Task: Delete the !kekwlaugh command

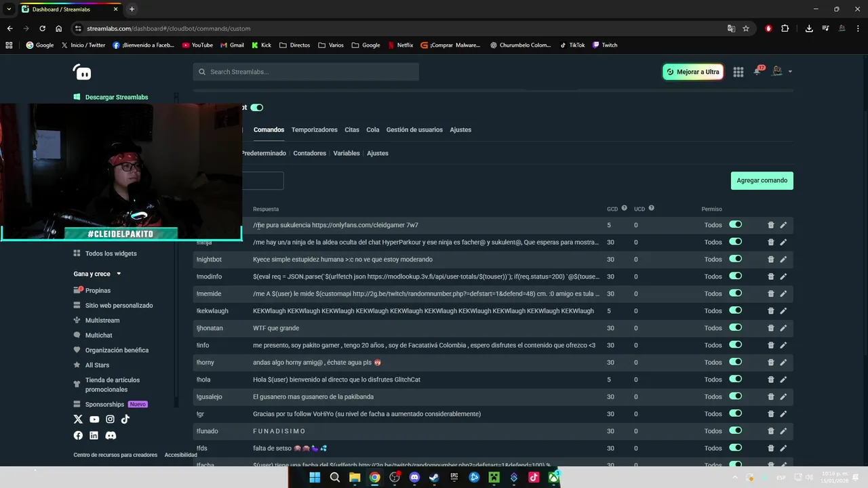Action: [x=771, y=311]
